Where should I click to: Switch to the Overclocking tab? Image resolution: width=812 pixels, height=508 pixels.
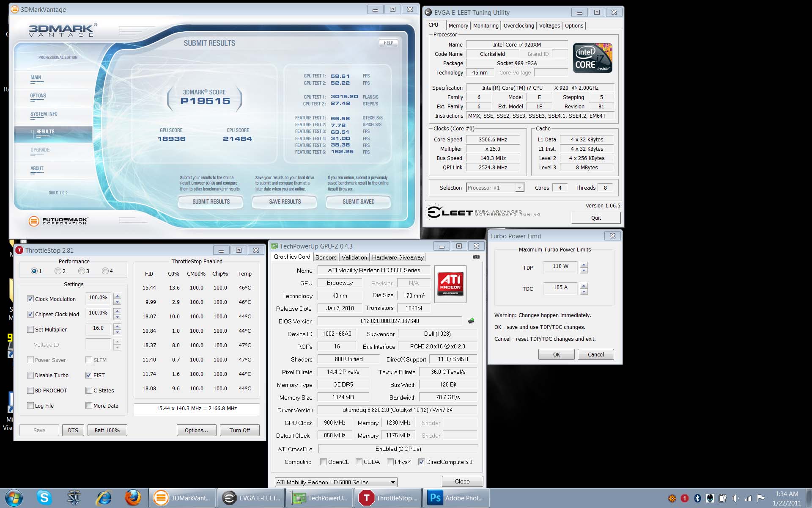coord(518,25)
